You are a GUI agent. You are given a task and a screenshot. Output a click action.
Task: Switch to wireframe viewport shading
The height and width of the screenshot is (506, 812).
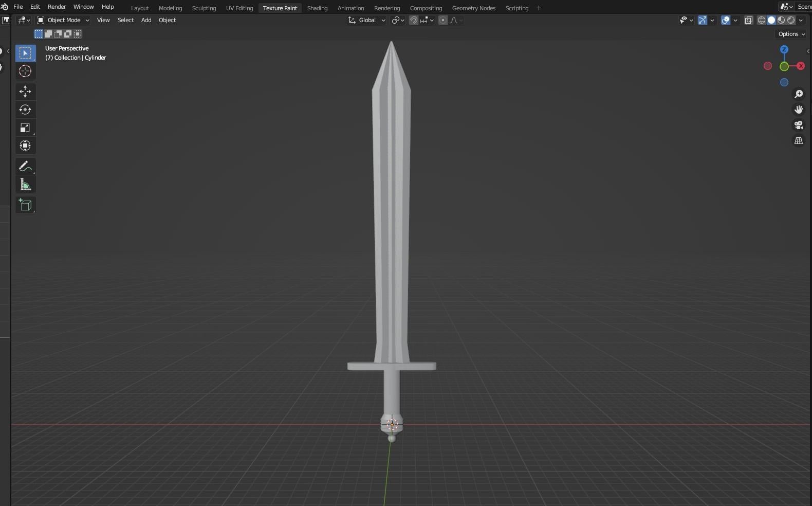pyautogui.click(x=762, y=20)
